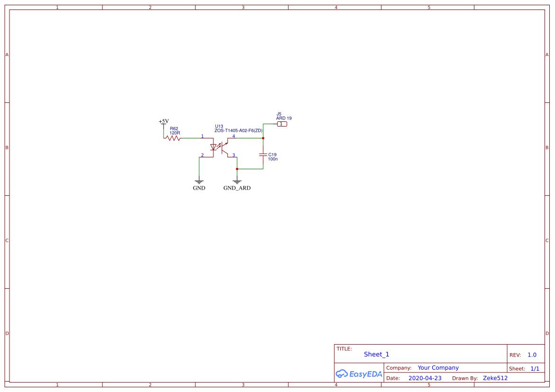
Task: Click the Sheet_1 title text
Action: point(376,354)
